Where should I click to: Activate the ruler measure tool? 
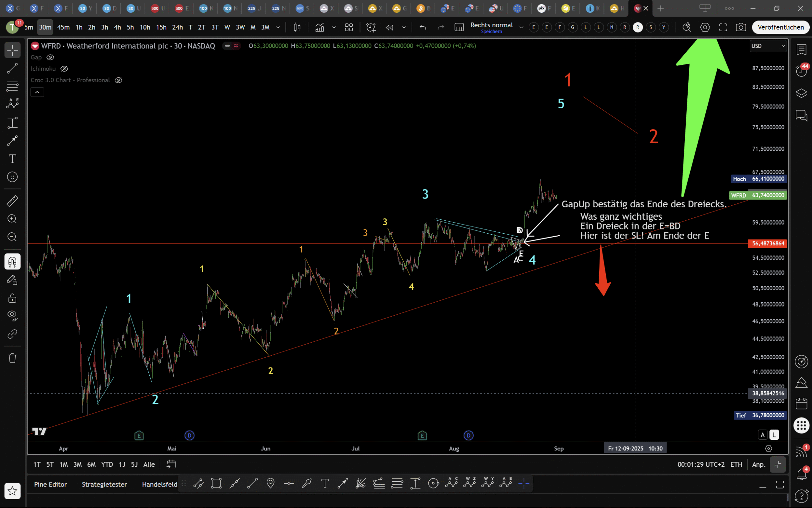click(12, 201)
